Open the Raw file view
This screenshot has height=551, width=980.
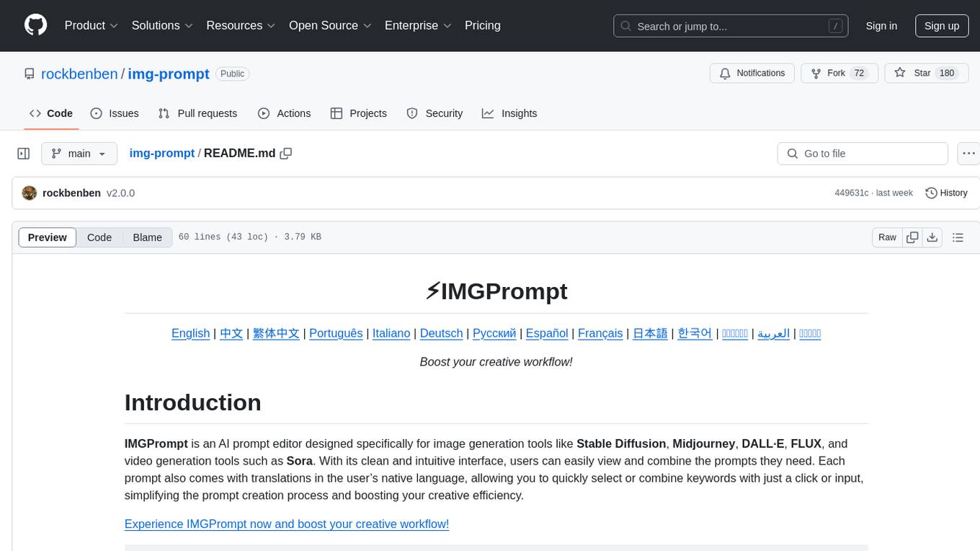point(887,237)
